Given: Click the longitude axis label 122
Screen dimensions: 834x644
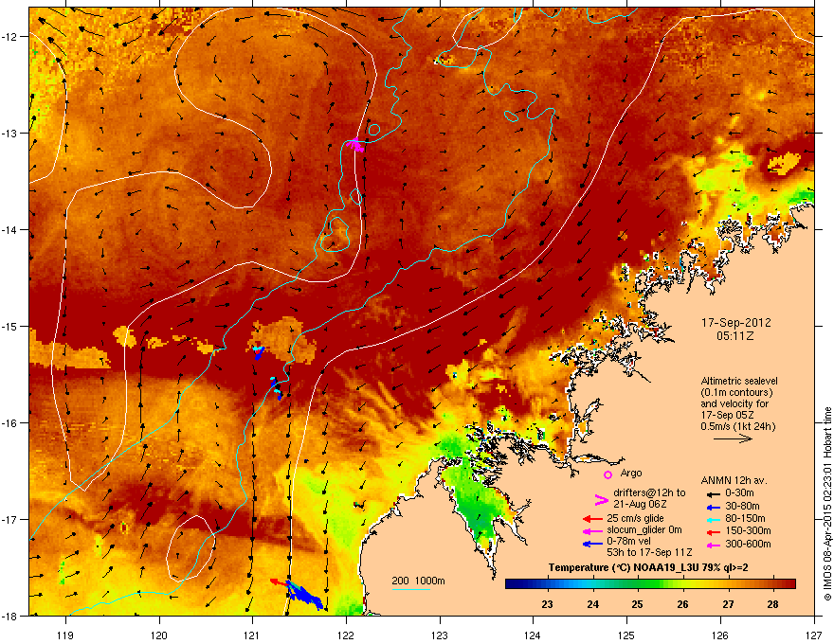Looking at the screenshot, I should click(x=346, y=635).
